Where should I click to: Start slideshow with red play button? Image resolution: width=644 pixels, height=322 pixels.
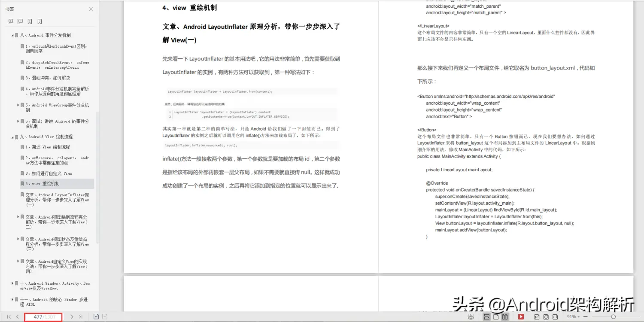[x=521, y=317]
